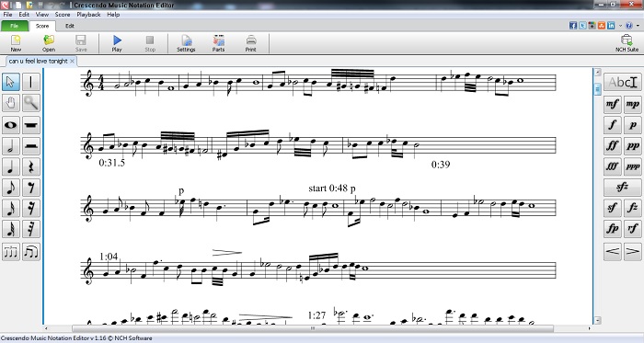Insert the sforzando sfz marking
The height and width of the screenshot is (343, 644).
click(x=622, y=187)
